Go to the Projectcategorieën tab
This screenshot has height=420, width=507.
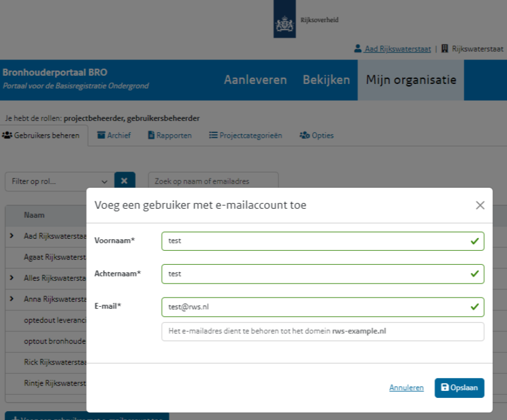click(x=246, y=135)
